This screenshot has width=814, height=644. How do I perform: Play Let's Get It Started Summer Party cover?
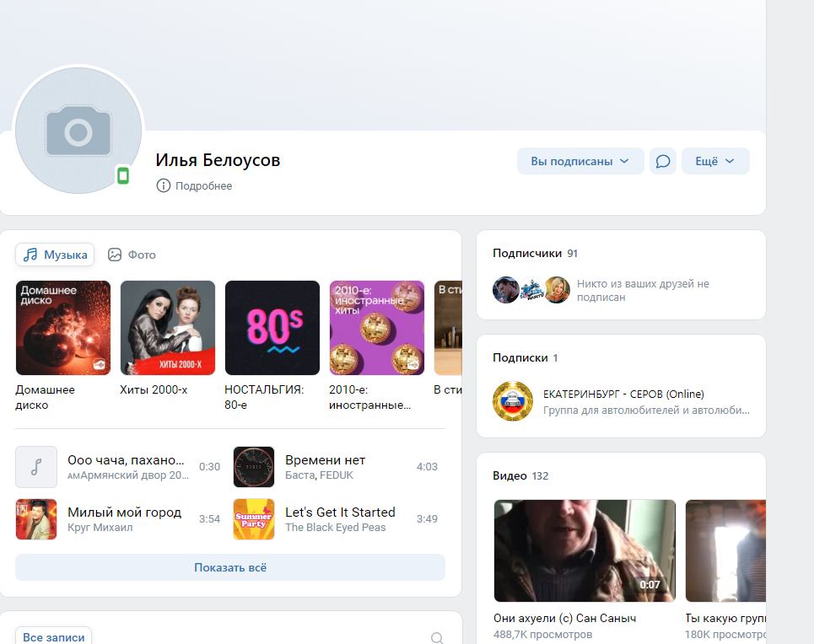[x=254, y=519]
